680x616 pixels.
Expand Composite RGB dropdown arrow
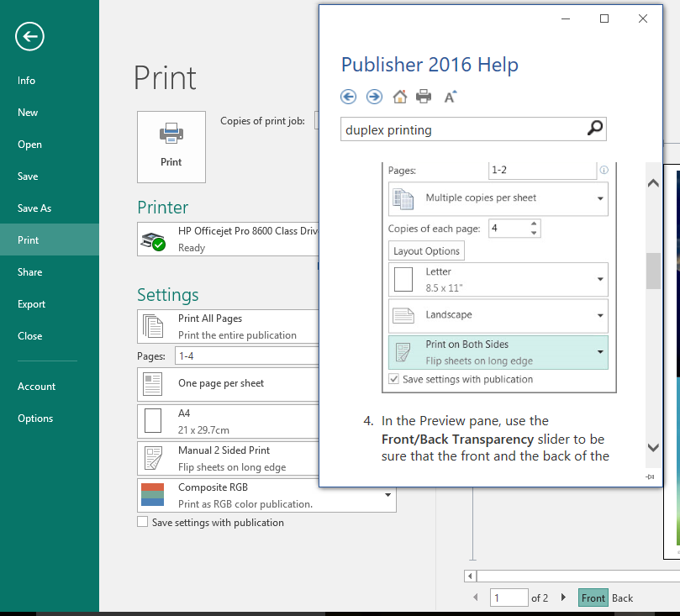(388, 495)
